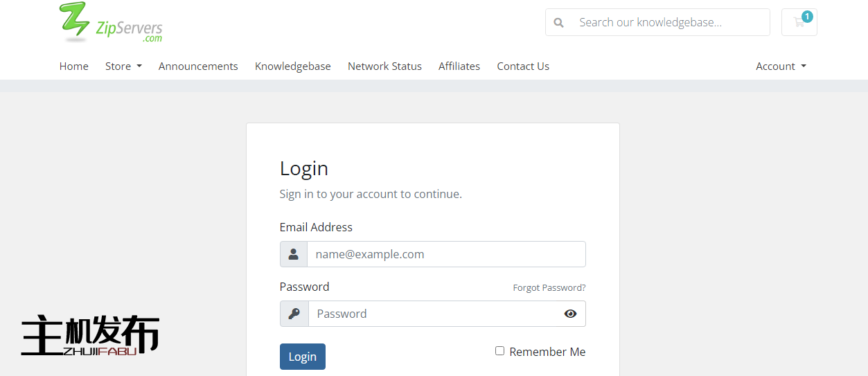Go to Contact Us
Viewport: 868px width, 376px height.
522,66
